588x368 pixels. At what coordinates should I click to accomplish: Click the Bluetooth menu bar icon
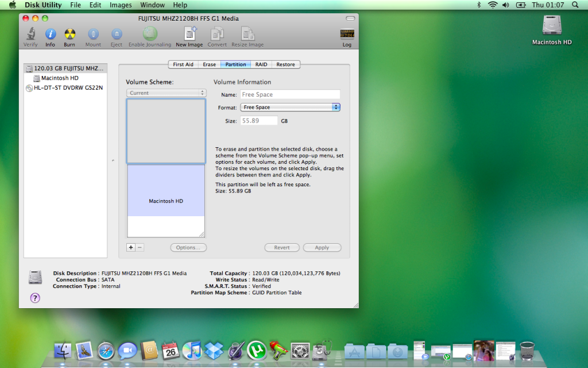(479, 5)
